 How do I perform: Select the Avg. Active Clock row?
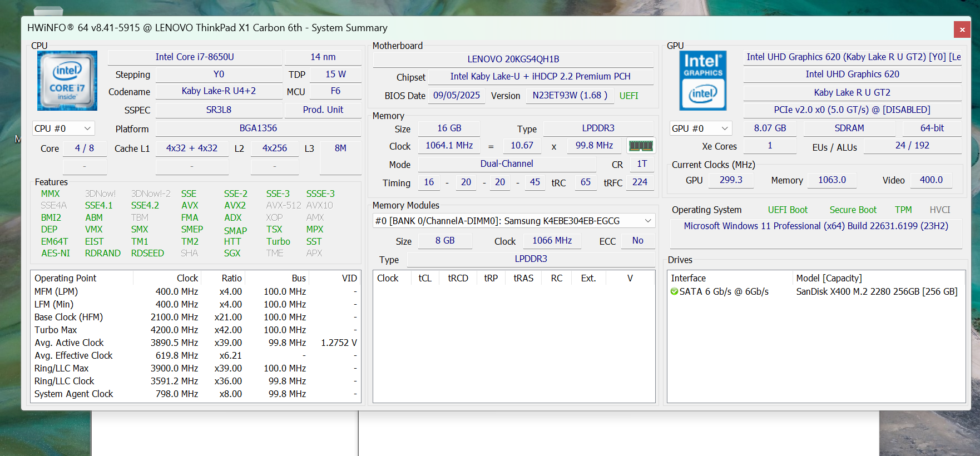(196, 343)
